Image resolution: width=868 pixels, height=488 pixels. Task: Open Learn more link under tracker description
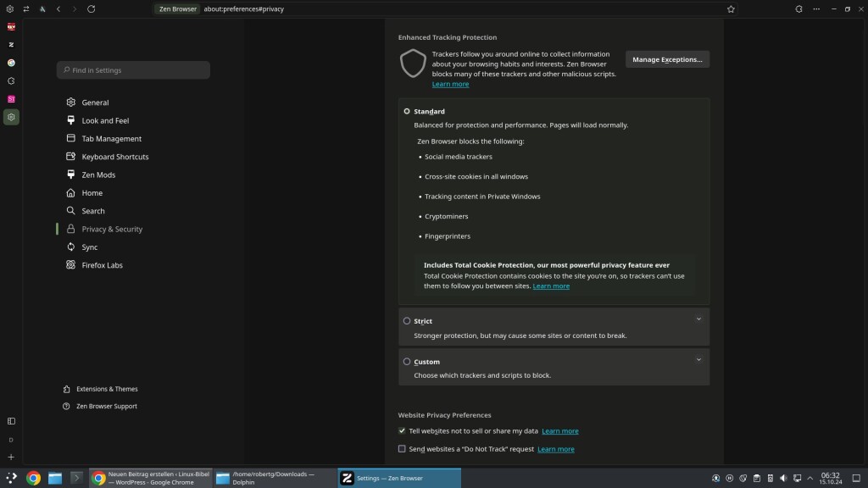pos(450,84)
